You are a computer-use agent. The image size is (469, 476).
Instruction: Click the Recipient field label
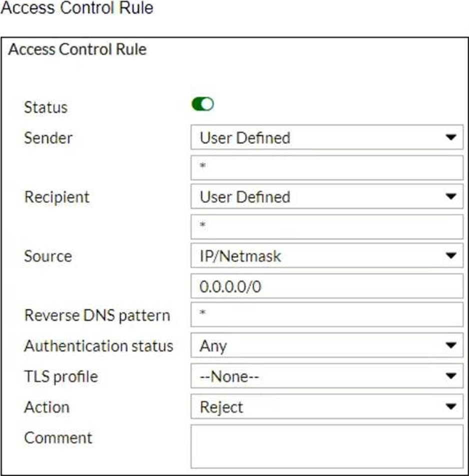coord(56,197)
